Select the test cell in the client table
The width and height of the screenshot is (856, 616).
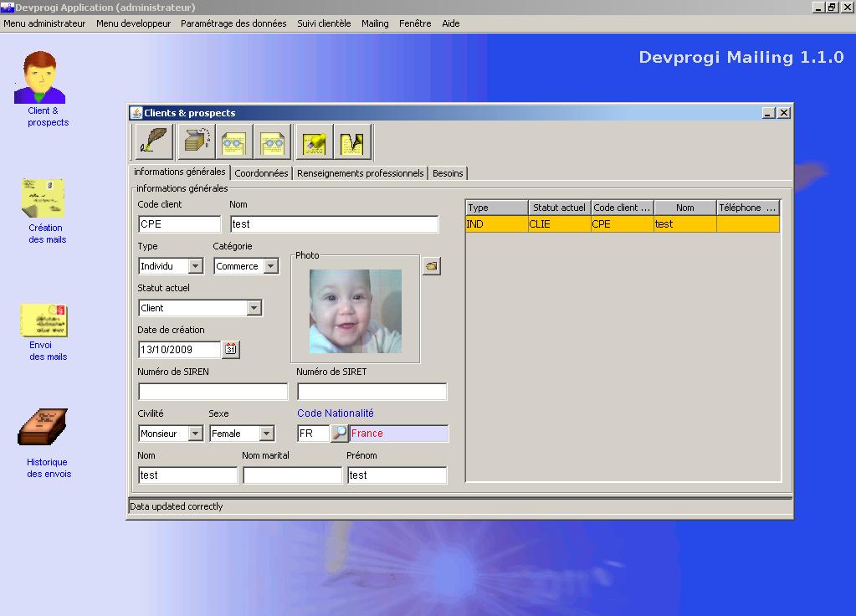tap(685, 224)
